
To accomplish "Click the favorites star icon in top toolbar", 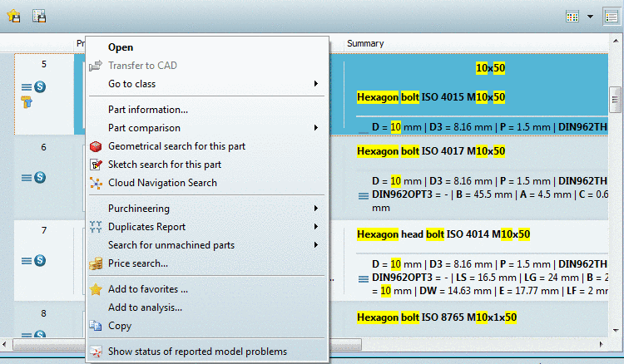I will click(14, 16).
